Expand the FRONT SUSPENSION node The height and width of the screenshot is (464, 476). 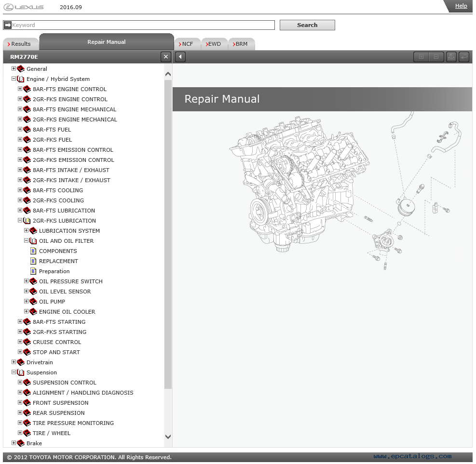point(20,402)
